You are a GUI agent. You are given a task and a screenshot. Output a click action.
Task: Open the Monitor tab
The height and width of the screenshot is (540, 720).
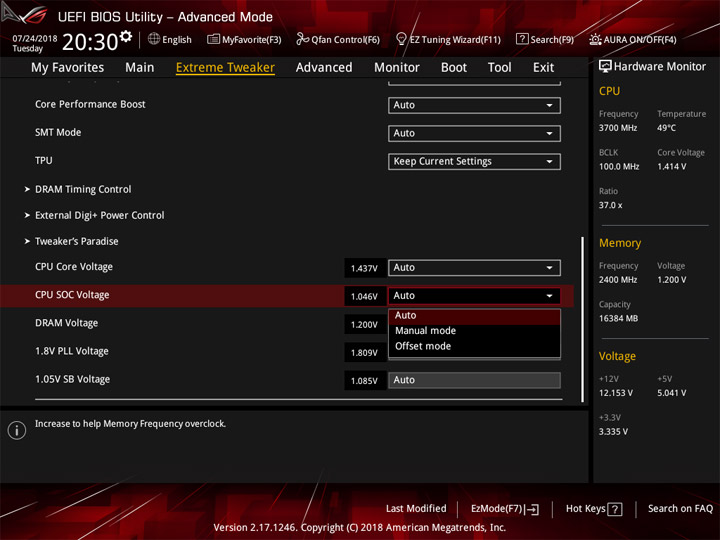click(x=397, y=67)
